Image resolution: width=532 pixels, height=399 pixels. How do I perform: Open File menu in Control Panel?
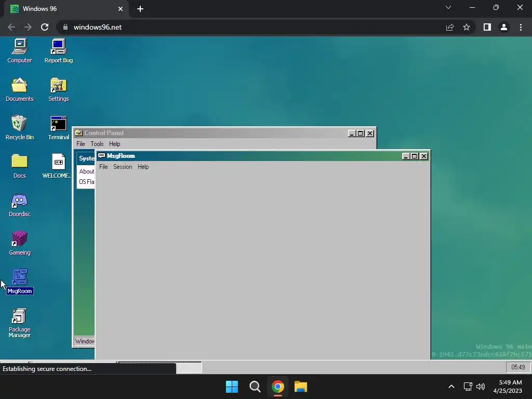coord(81,144)
